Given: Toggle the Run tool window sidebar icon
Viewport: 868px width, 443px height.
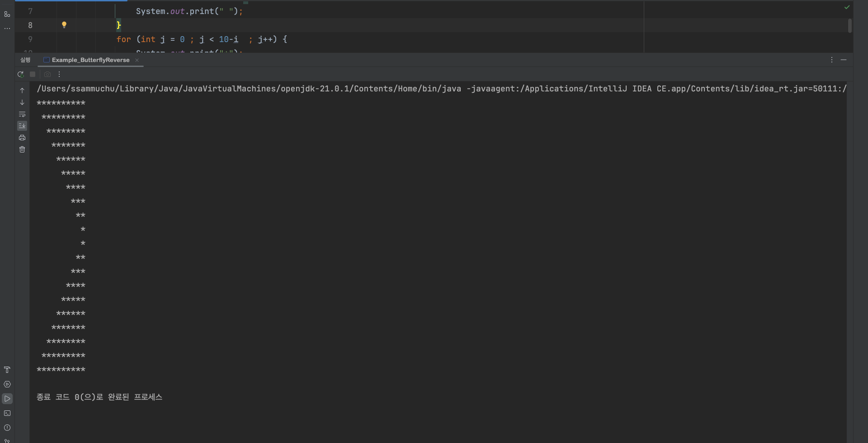Looking at the screenshot, I should 7,399.
